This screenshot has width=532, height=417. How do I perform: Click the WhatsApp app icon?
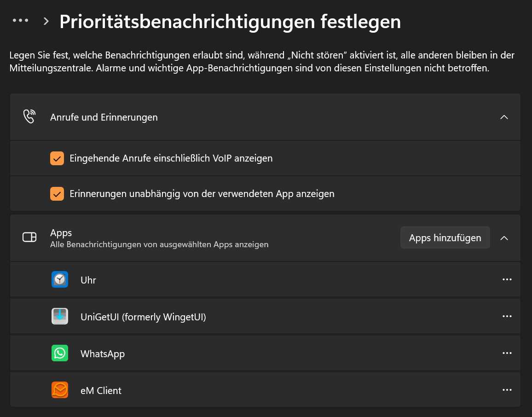[60, 353]
